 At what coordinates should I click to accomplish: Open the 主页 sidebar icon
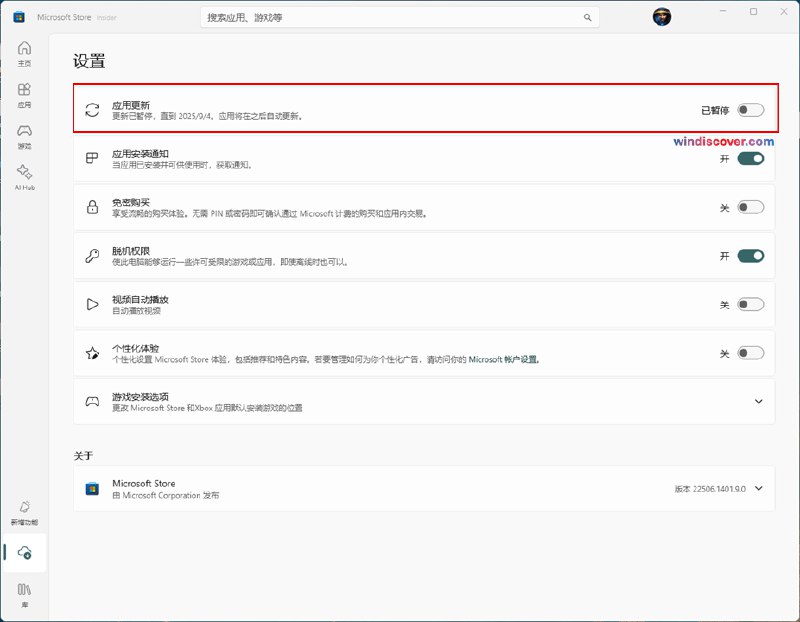click(x=23, y=51)
